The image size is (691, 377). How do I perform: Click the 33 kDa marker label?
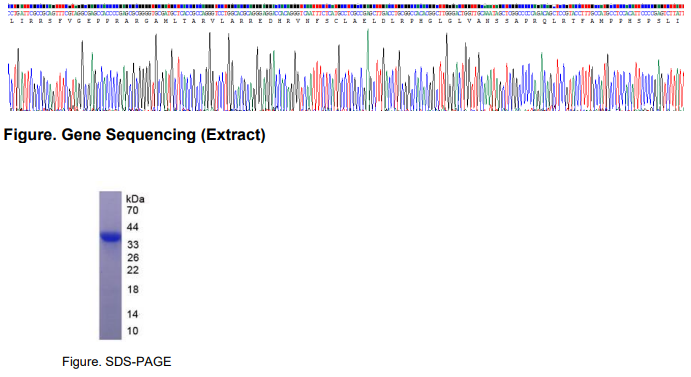click(133, 245)
